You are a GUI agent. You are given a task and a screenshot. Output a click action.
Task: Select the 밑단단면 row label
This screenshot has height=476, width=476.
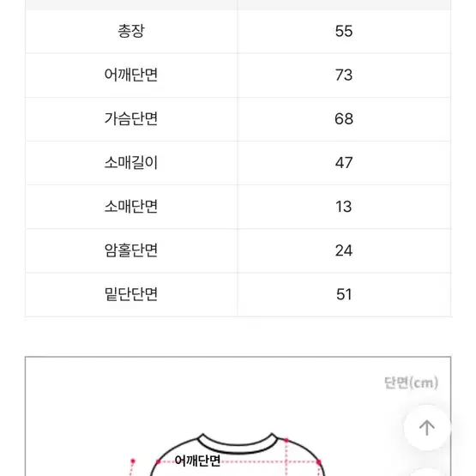[131, 294]
